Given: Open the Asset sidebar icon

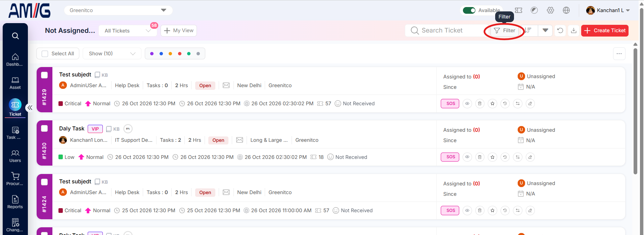Looking at the screenshot, I should point(15,83).
